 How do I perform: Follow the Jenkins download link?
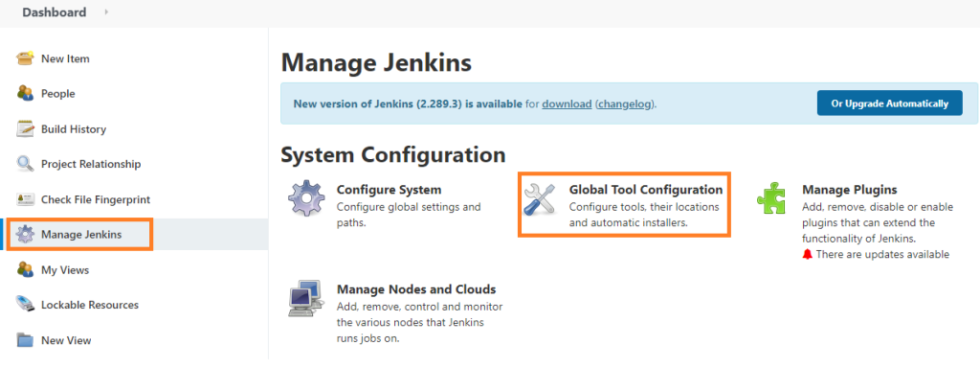[x=567, y=103]
